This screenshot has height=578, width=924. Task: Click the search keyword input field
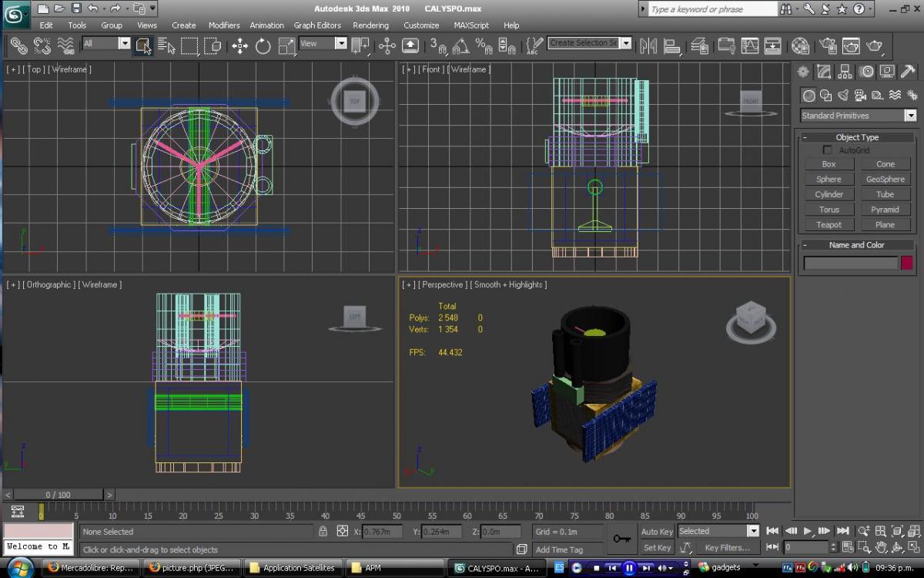[712, 9]
